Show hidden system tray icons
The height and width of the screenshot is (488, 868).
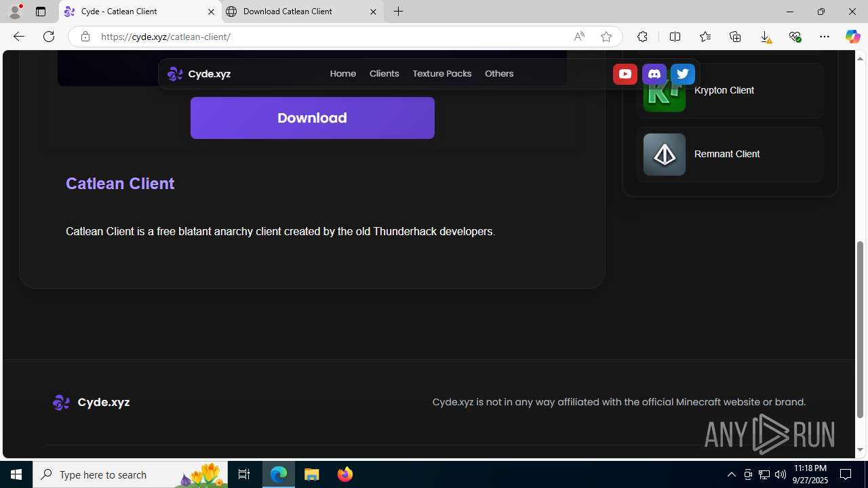[x=731, y=474]
